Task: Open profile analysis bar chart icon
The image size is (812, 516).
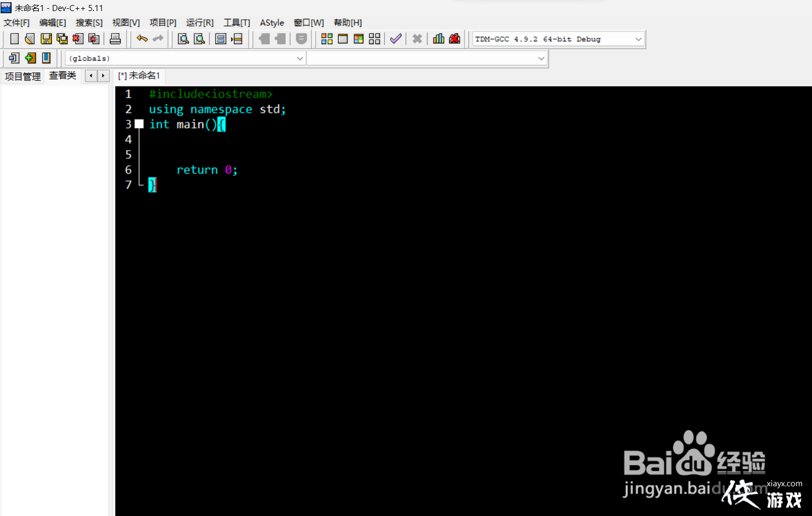Action: point(439,39)
